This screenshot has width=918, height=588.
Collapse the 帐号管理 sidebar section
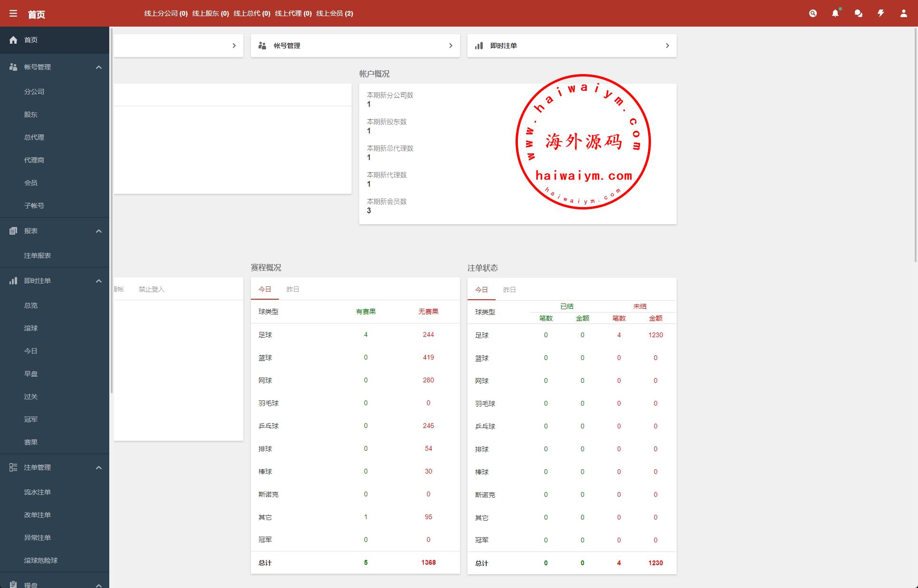click(99, 67)
